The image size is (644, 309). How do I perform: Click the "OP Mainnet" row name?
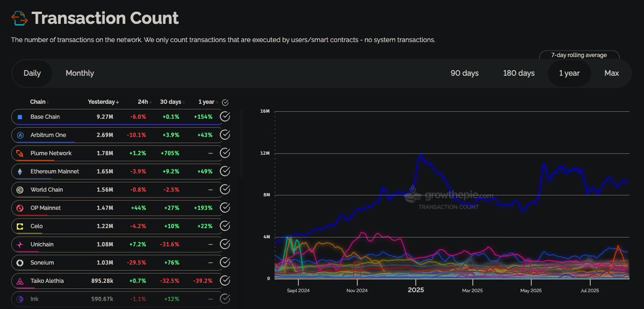pos(46,208)
